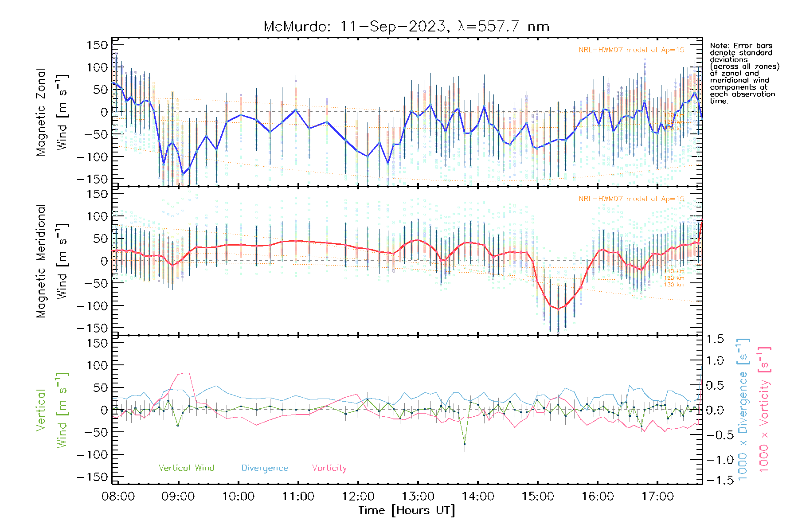Click the 09:00 time tick label

pos(178,496)
